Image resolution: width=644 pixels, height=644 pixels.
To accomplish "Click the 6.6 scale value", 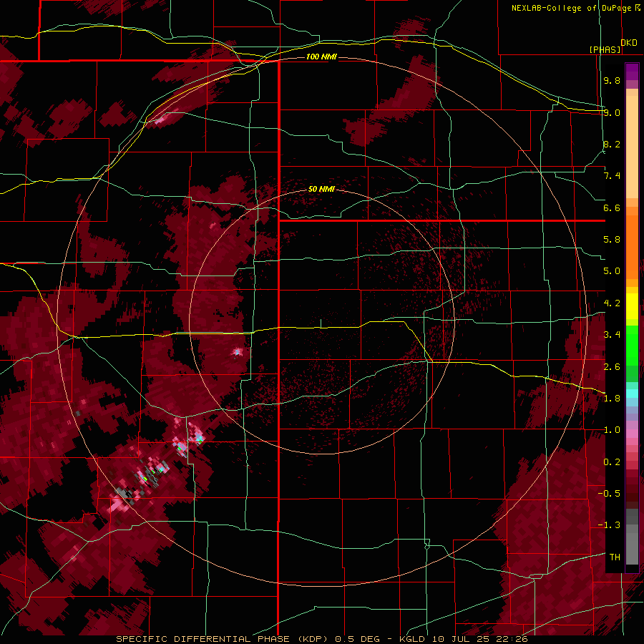I will point(612,208).
